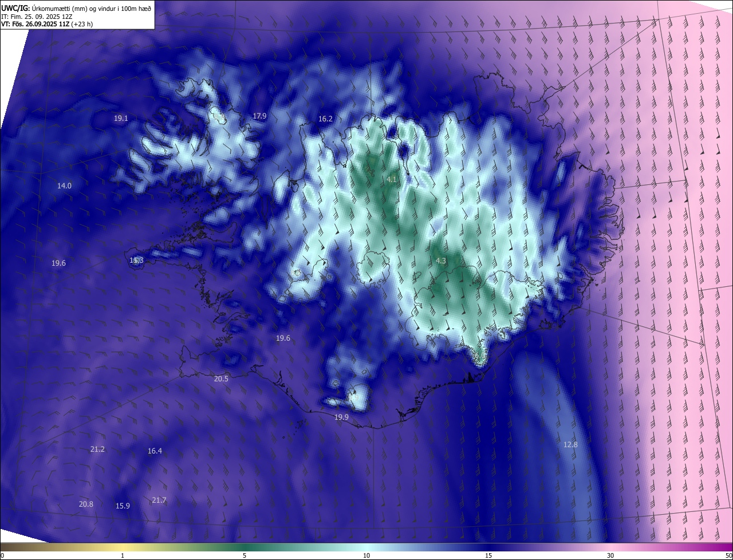The width and height of the screenshot is (733, 560).
Task: Click the '10' tick on the color scale
Action: pyautogui.click(x=366, y=556)
